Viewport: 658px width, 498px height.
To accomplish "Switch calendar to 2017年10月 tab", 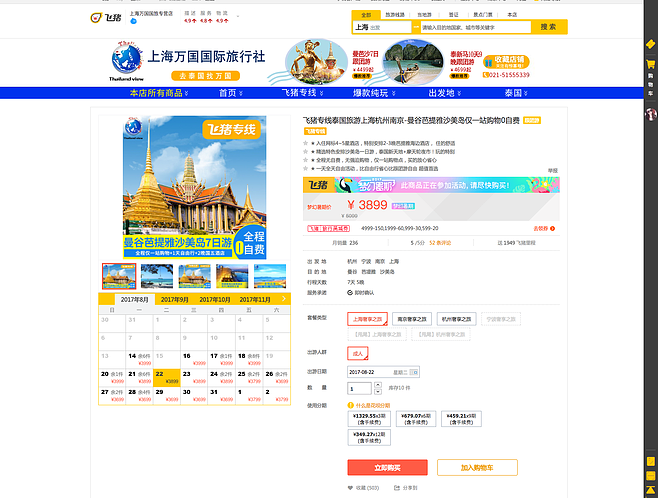I will pyautogui.click(x=215, y=300).
